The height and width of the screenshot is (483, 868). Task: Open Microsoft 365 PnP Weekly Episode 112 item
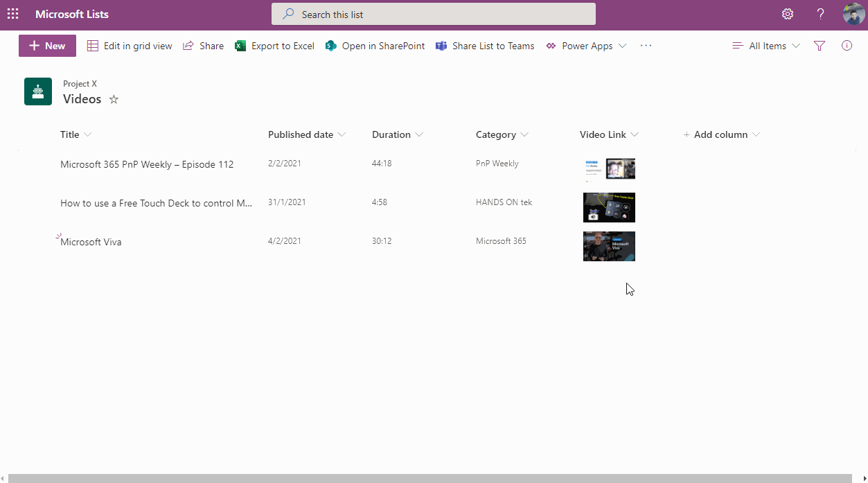(x=147, y=164)
